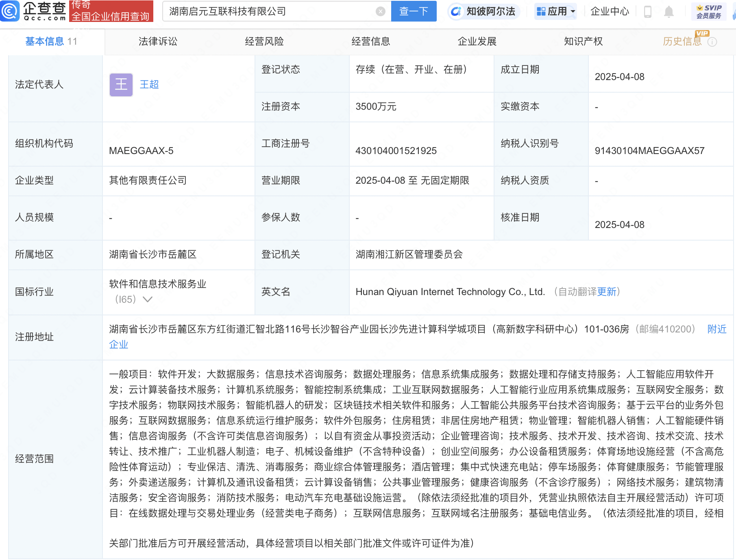Open the notifications bell icon

[669, 11]
